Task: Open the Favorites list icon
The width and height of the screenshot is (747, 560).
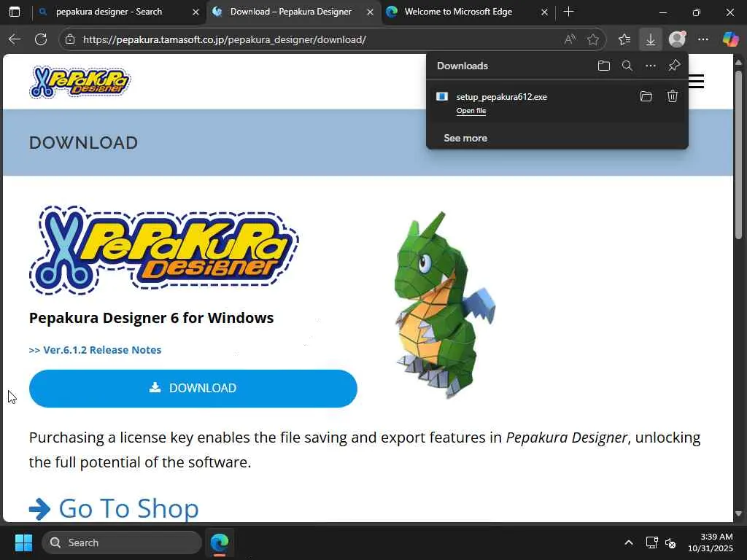Action: tap(624, 39)
